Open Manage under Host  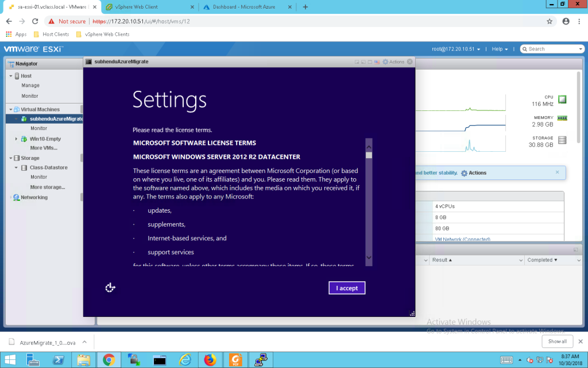coord(30,86)
